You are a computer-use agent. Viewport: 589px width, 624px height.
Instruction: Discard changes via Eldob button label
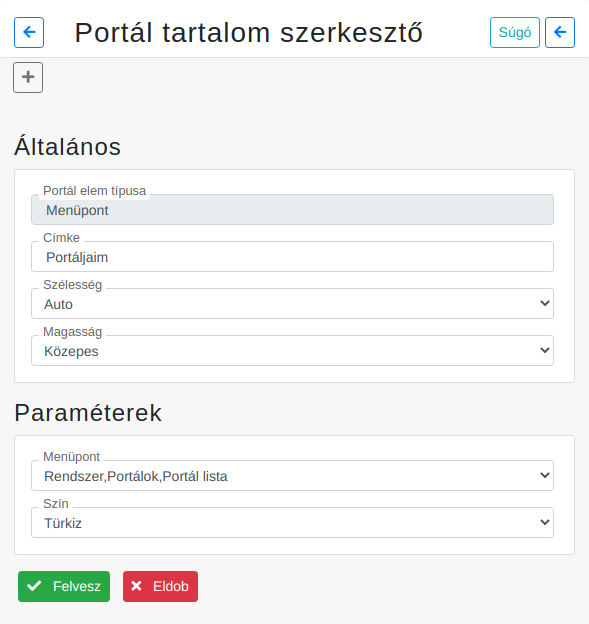(171, 586)
